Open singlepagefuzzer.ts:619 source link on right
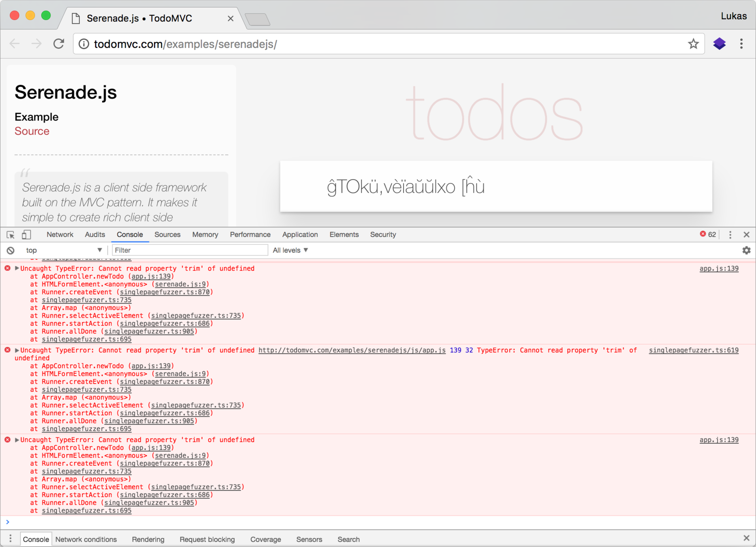The width and height of the screenshot is (756, 547). coord(694,350)
